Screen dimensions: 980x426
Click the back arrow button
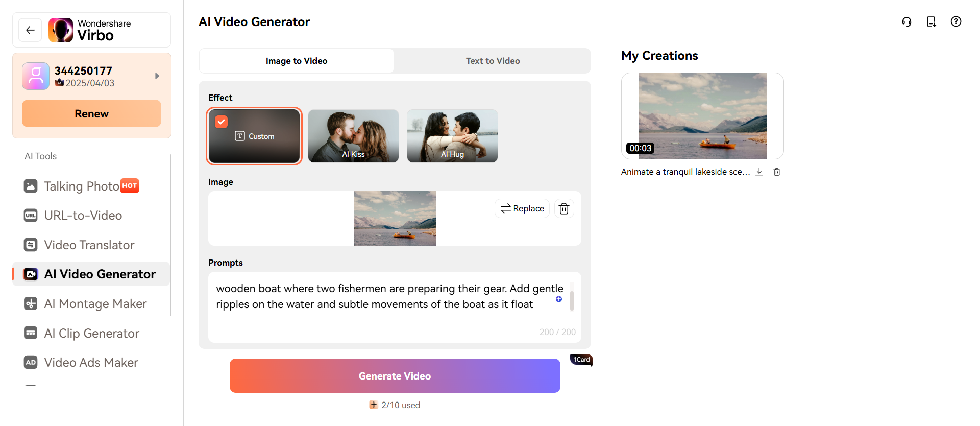tap(31, 30)
